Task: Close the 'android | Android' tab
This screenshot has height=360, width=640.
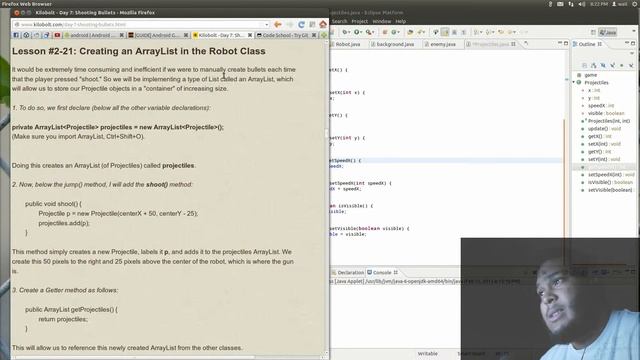Action: pos(121,36)
